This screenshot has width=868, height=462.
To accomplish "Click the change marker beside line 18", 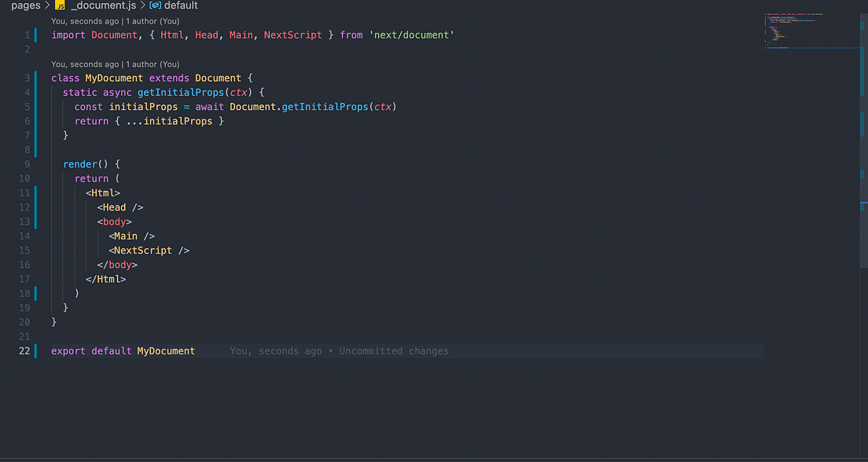I will (35, 293).
